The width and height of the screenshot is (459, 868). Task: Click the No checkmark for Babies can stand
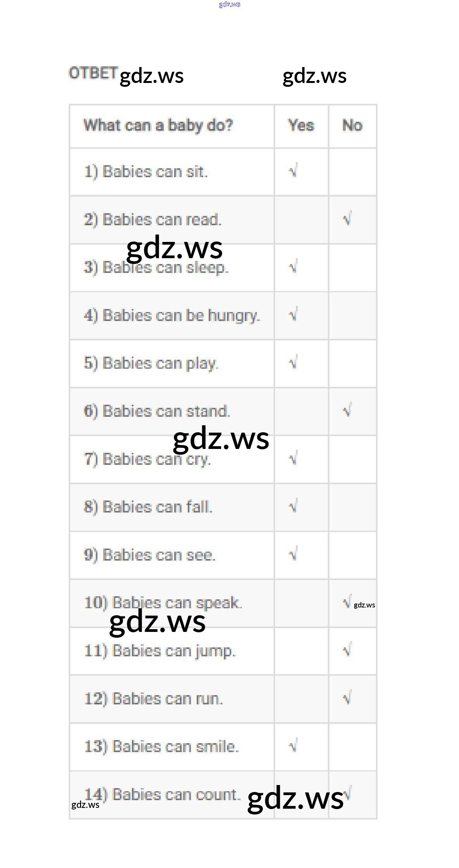pyautogui.click(x=347, y=410)
